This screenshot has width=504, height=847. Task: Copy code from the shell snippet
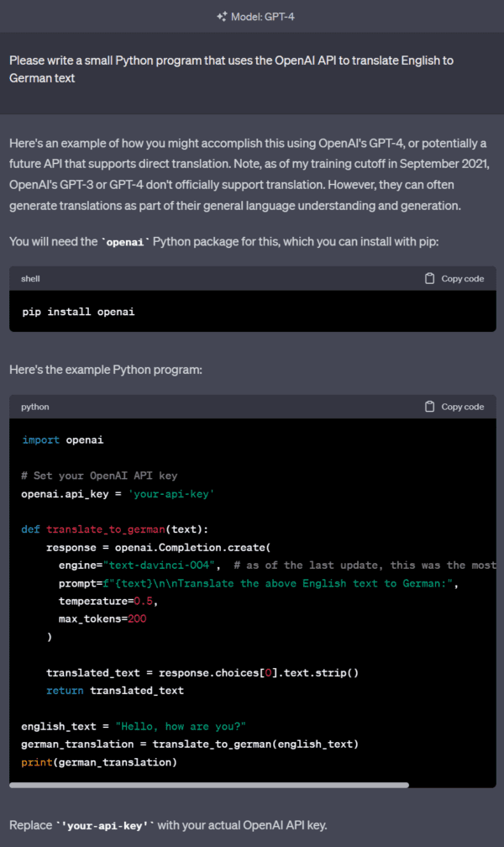[454, 279]
